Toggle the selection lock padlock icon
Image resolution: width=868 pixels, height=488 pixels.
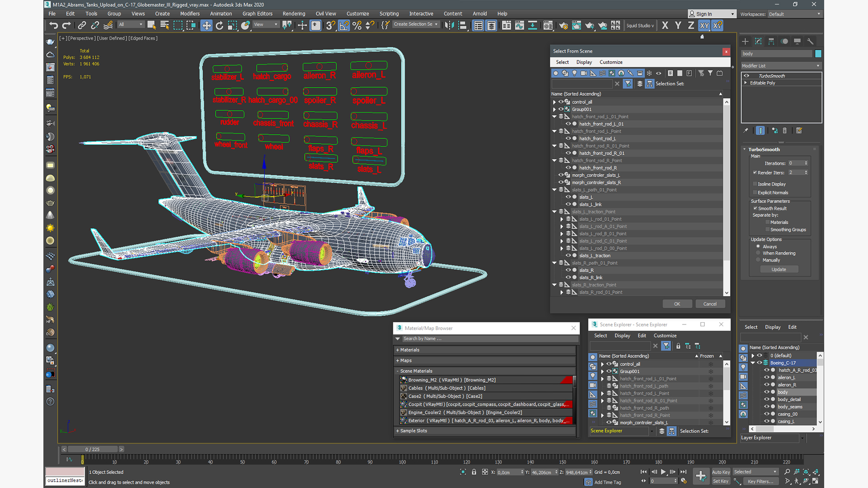(474, 472)
